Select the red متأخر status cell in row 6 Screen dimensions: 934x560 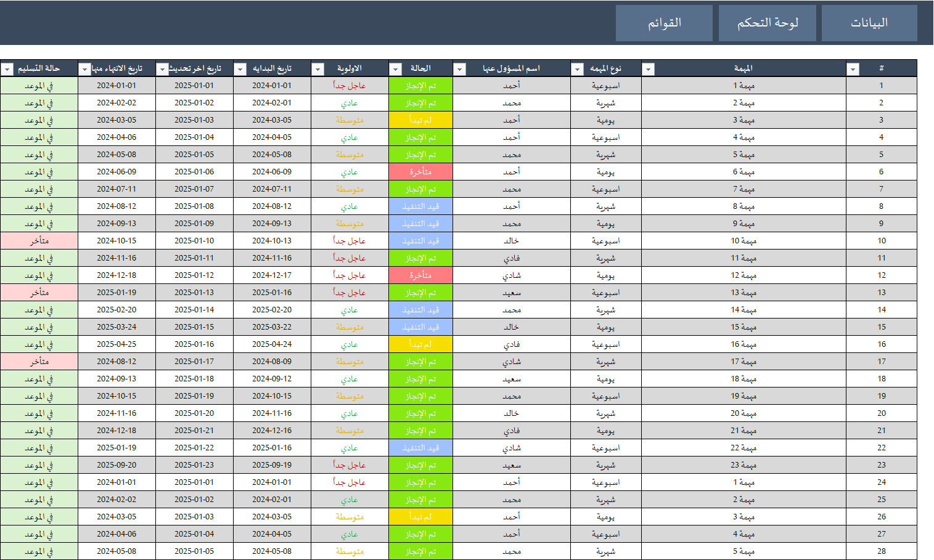coord(420,172)
